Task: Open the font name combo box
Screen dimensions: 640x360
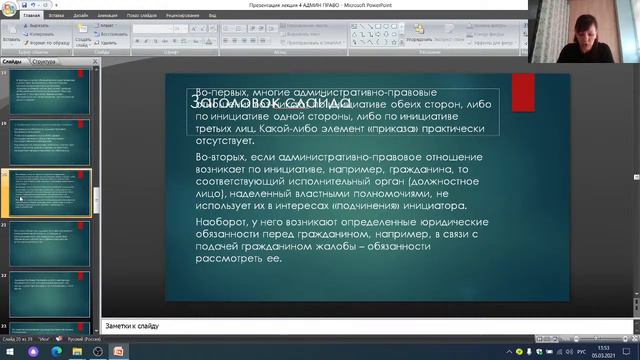Action: (x=153, y=29)
